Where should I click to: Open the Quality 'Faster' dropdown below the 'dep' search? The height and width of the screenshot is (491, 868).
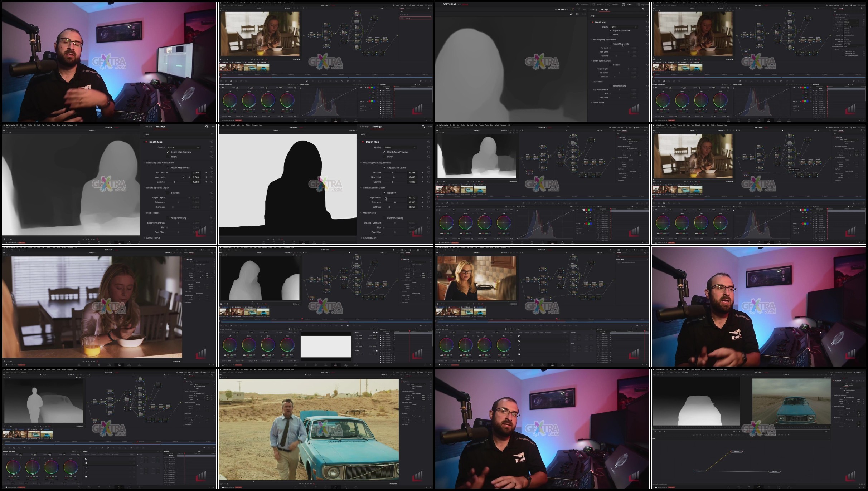click(624, 27)
